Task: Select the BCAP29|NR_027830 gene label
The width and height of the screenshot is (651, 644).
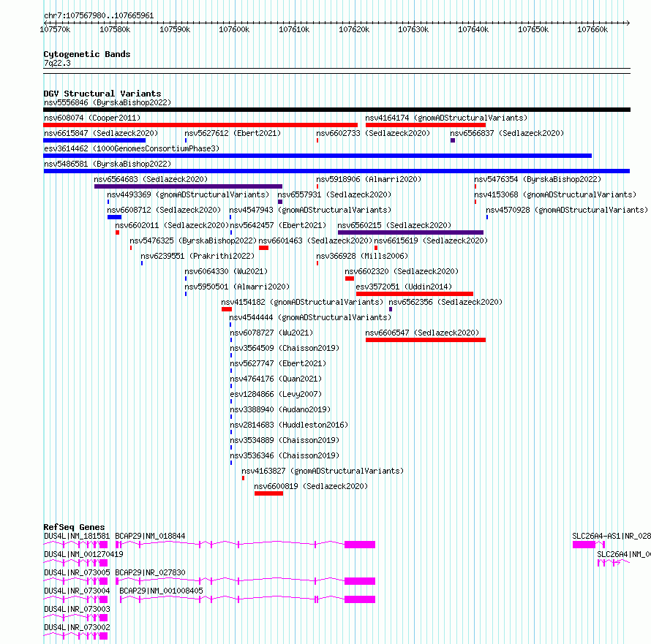Action: point(150,572)
